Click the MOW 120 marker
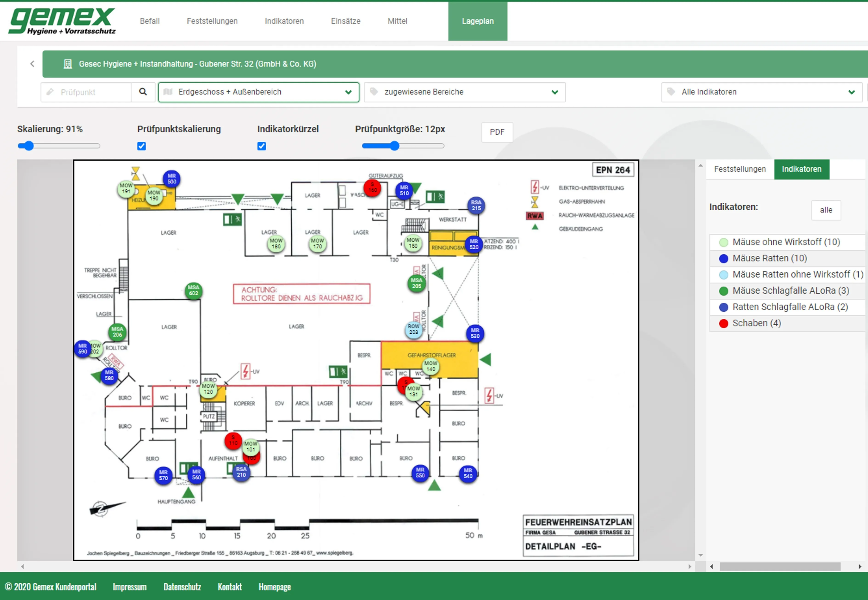This screenshot has width=868, height=600. point(208,389)
